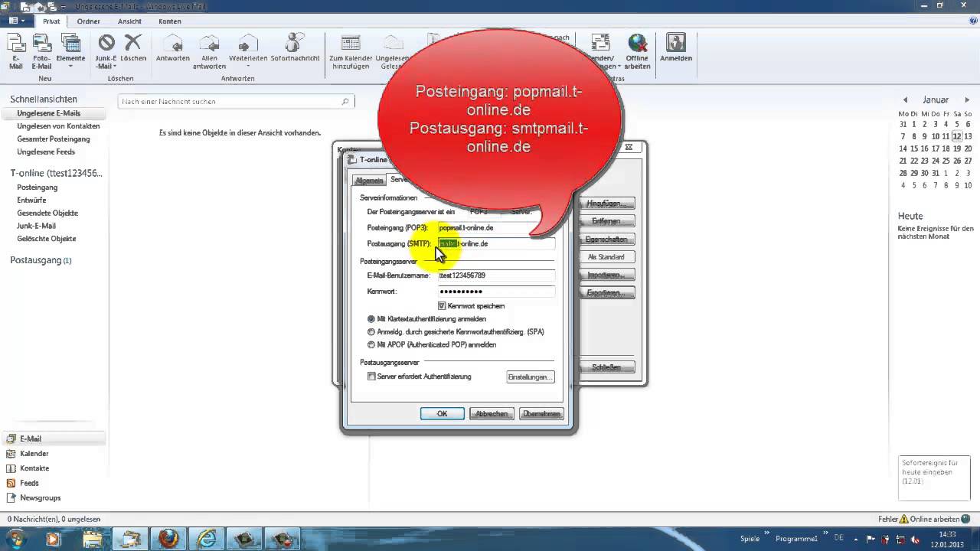
Task: Click the Postausgang (SMTP) server field
Action: (x=495, y=244)
